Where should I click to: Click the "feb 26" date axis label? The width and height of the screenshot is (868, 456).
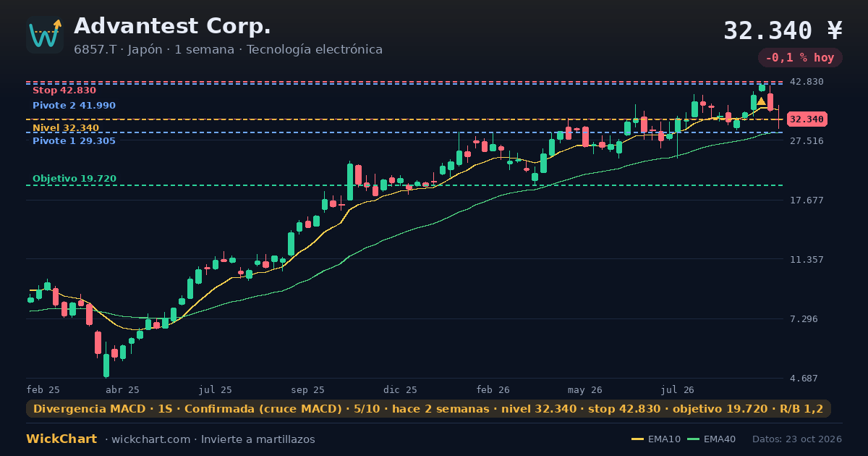(493, 389)
